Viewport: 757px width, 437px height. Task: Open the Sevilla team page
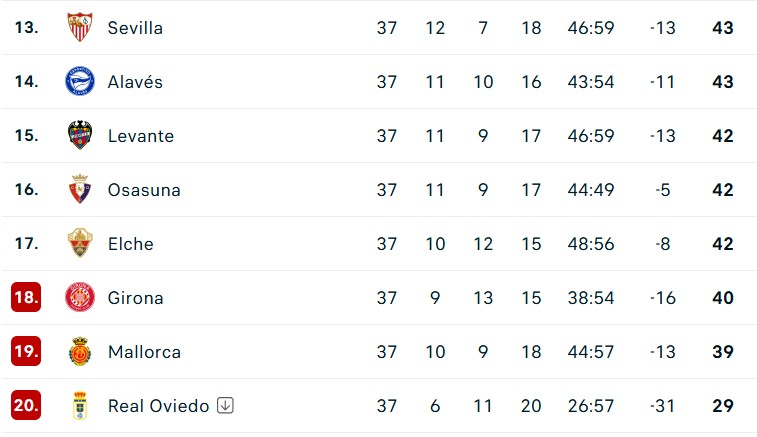point(135,28)
